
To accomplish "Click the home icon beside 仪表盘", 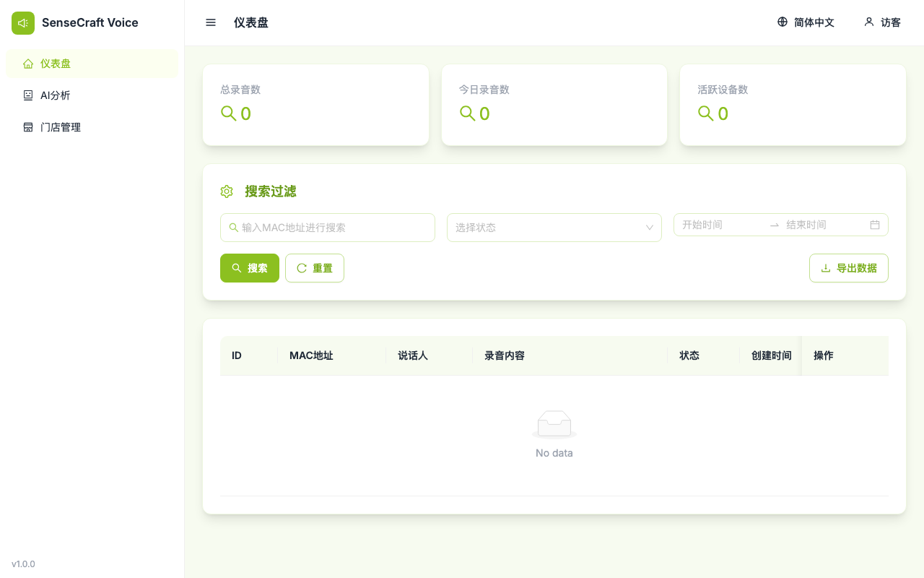I will [28, 64].
